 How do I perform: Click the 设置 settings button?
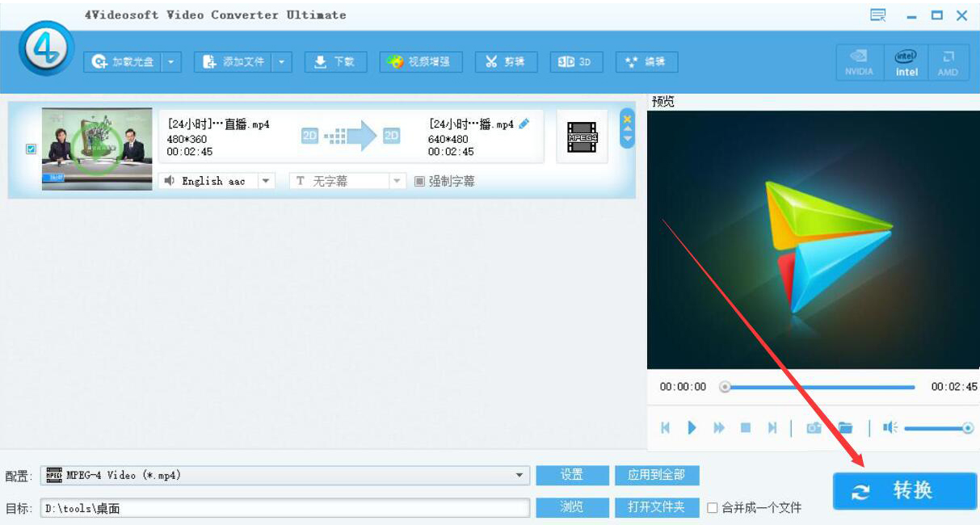click(x=572, y=475)
